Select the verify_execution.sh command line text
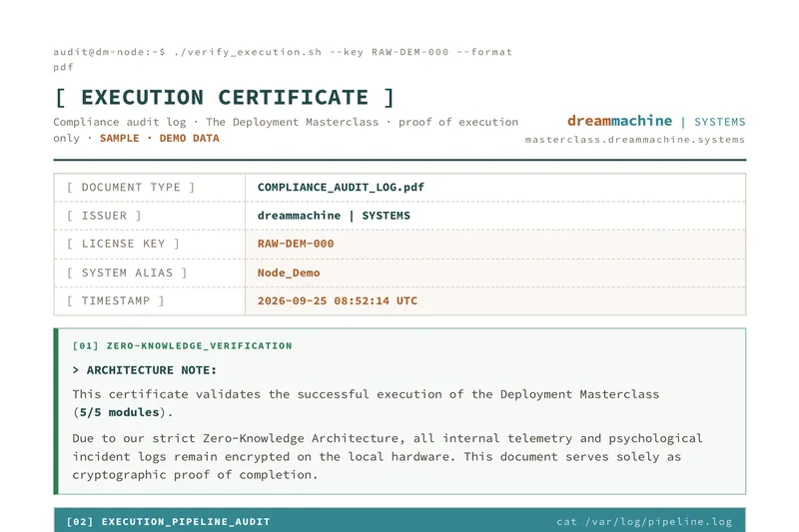The height and width of the screenshot is (532, 799). [x=283, y=59]
